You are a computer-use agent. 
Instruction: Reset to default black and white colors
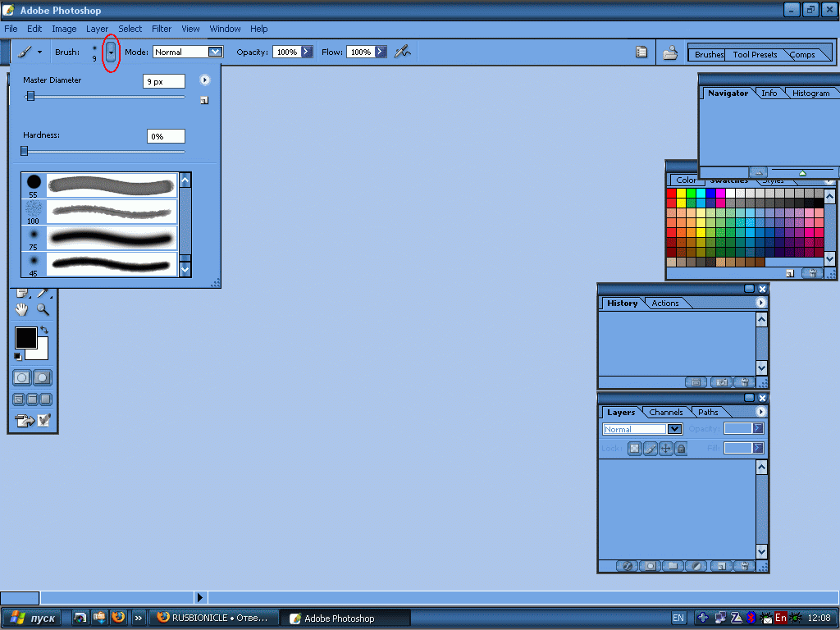[18, 357]
